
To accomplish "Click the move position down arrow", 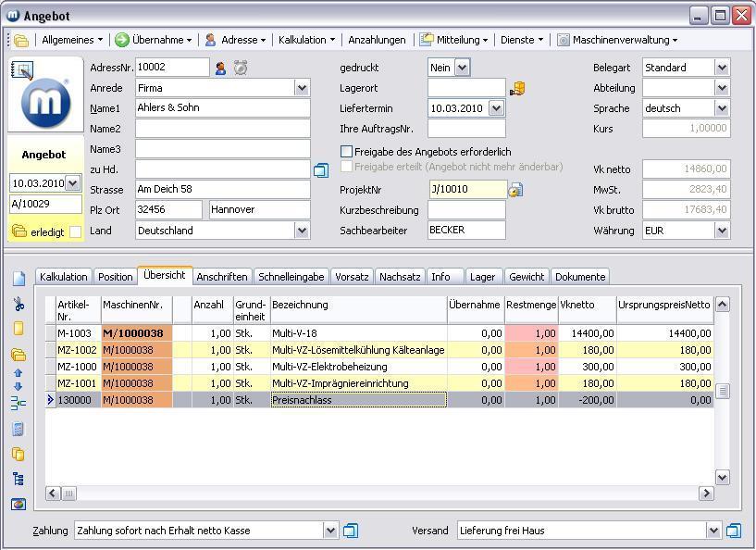I will 19,386.
